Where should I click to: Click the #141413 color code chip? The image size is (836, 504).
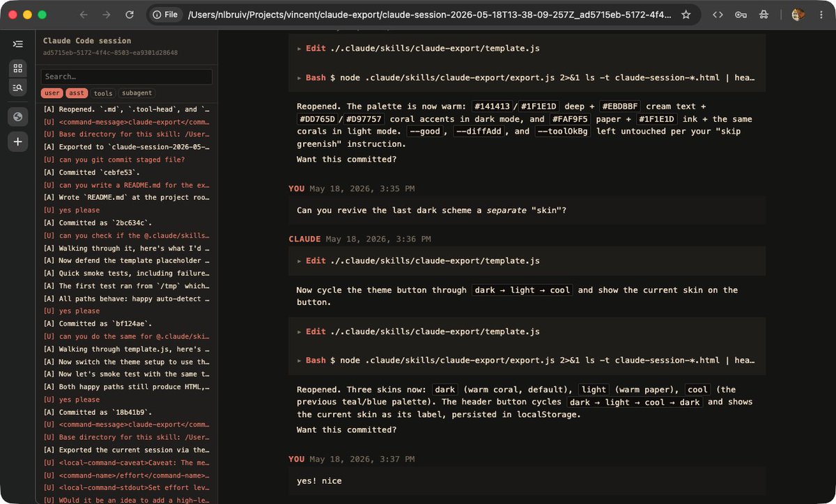pyautogui.click(x=492, y=107)
